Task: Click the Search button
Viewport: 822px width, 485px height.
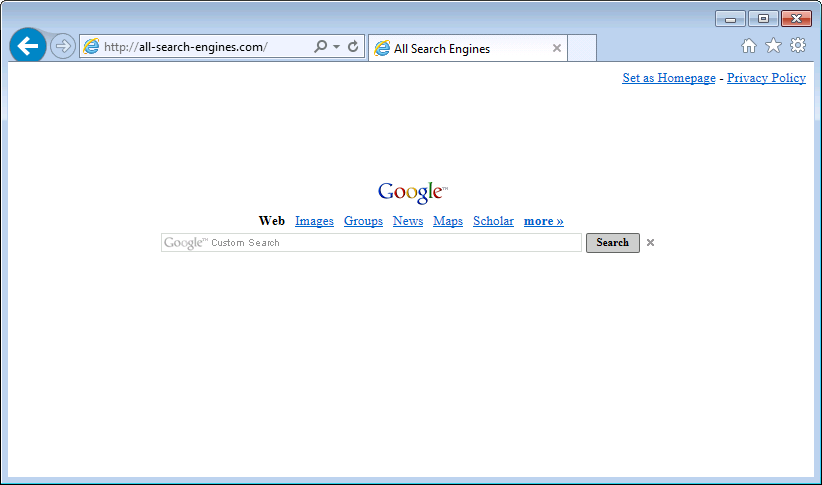Action: pyautogui.click(x=613, y=243)
